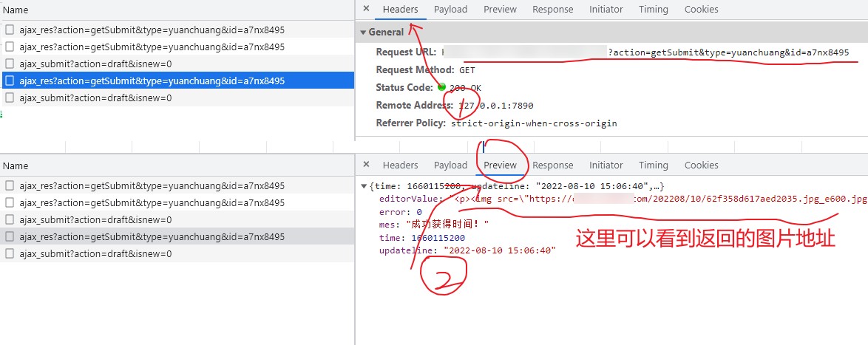
Task: Click the green status code indicator dot
Action: coord(441,87)
